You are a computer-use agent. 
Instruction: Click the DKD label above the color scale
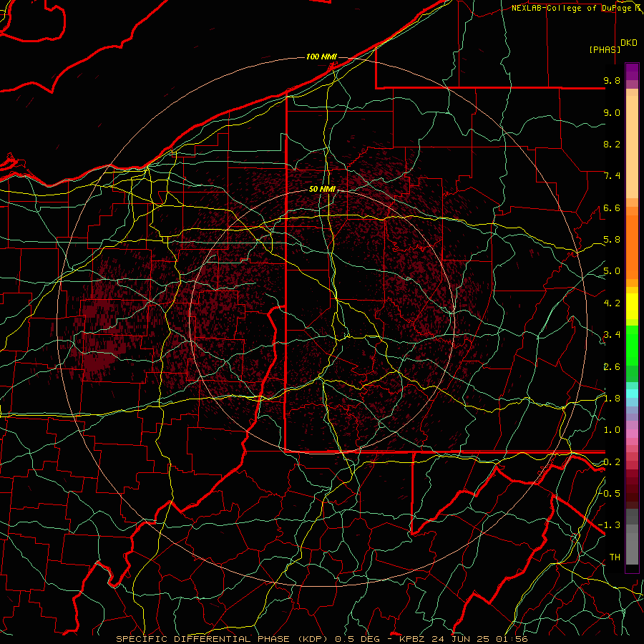(x=629, y=43)
